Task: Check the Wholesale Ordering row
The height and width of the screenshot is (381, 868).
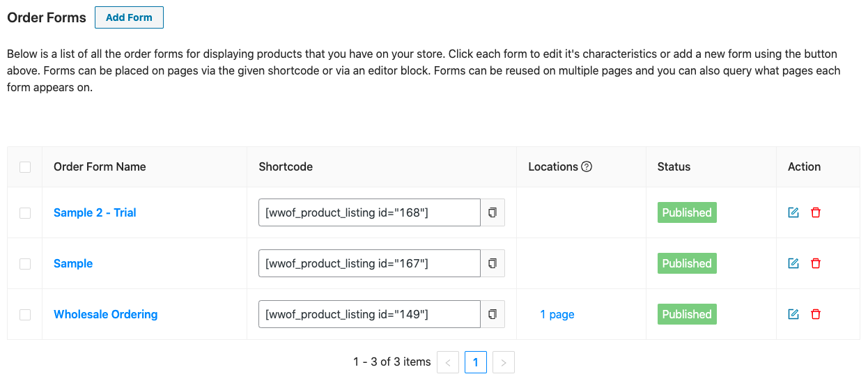Action: (25, 315)
